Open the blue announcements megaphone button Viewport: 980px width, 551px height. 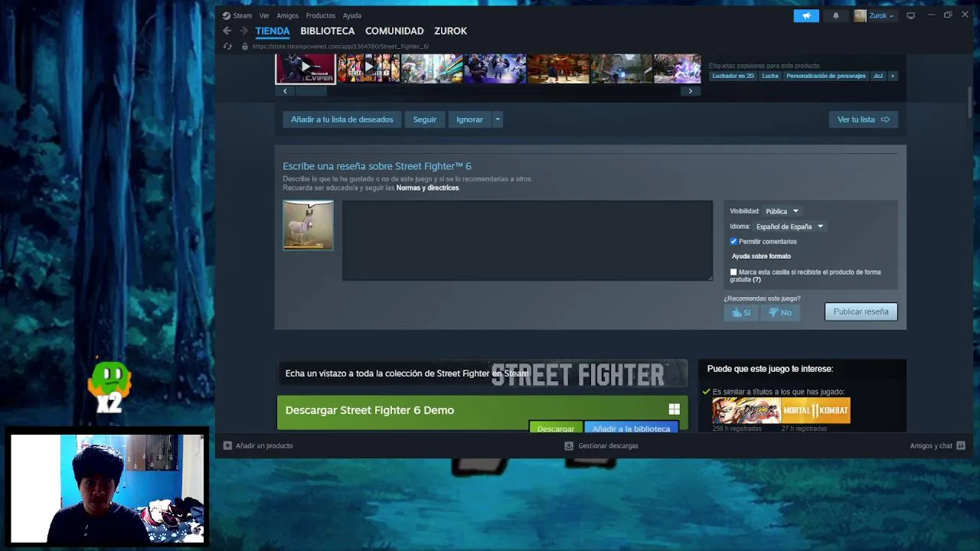click(806, 15)
